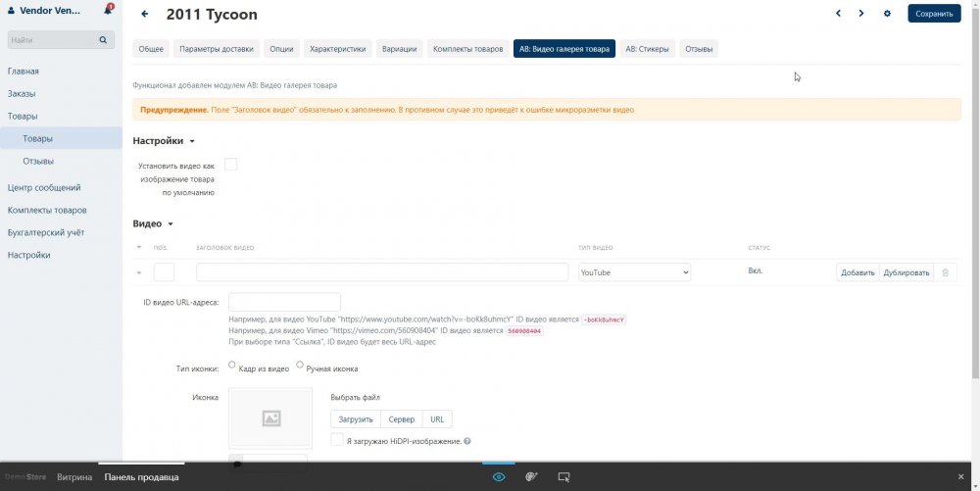Click the 'Сохранить' button
Image resolution: width=980 pixels, height=491 pixels.
click(934, 14)
